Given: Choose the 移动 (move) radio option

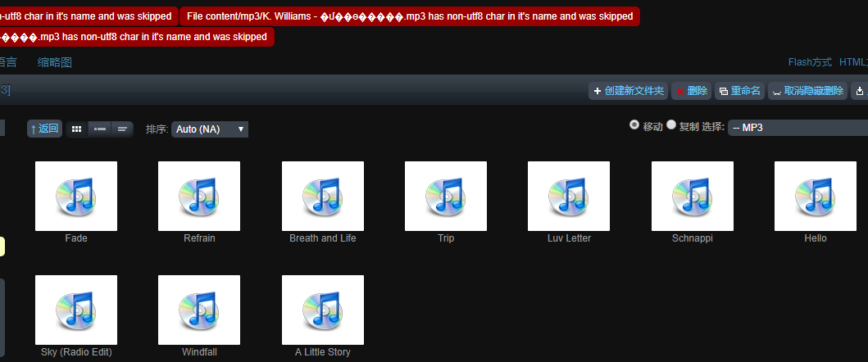Looking at the screenshot, I should [634, 125].
